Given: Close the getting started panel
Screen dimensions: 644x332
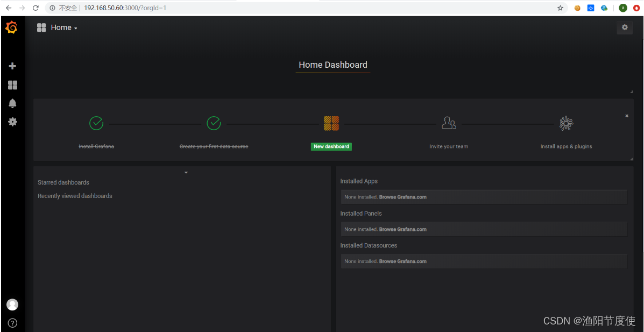Looking at the screenshot, I should 627,116.
